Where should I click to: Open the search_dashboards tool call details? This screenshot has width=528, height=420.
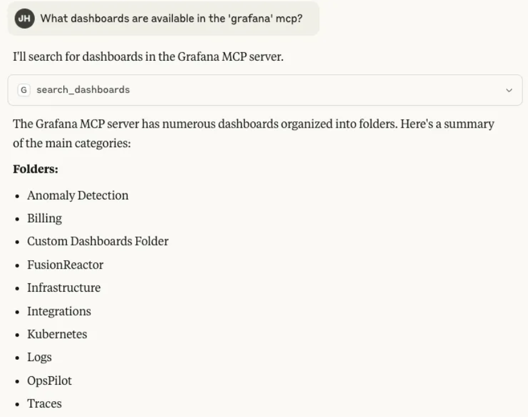(265, 90)
